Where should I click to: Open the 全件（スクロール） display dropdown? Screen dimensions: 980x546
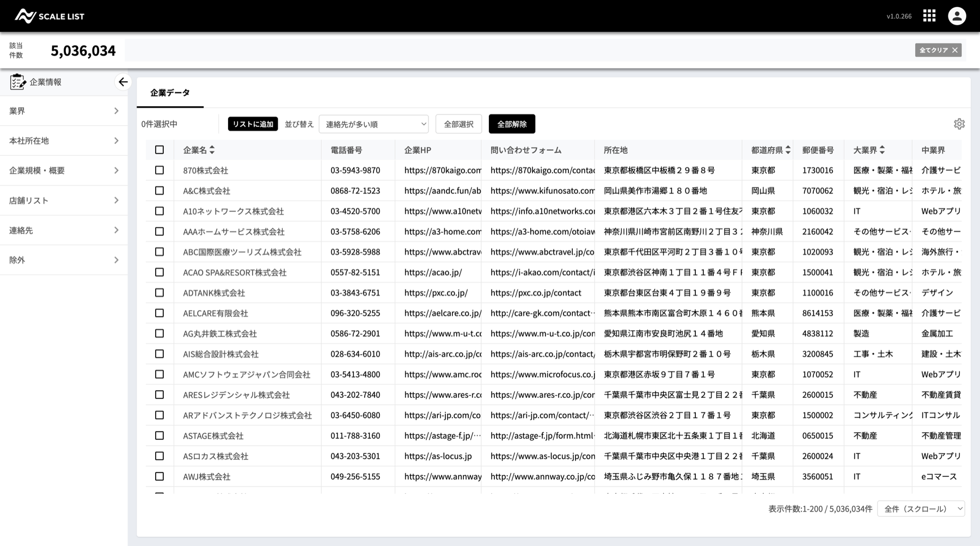pyautogui.click(x=921, y=509)
